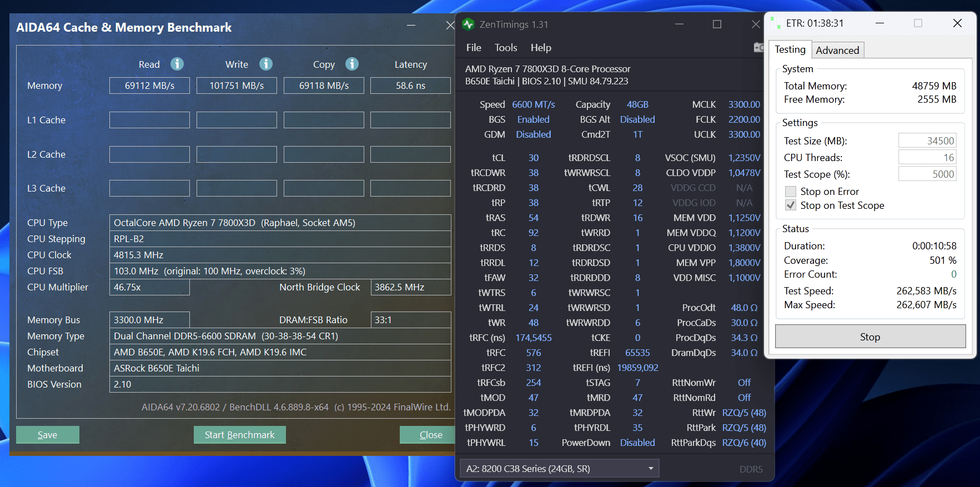Click the memory test app icon beside ETR
Image resolution: width=980 pixels, height=487 pixels.
pos(775,23)
